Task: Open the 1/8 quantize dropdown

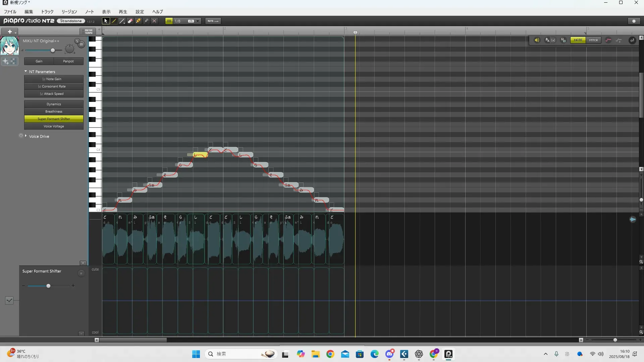Action: click(198, 21)
